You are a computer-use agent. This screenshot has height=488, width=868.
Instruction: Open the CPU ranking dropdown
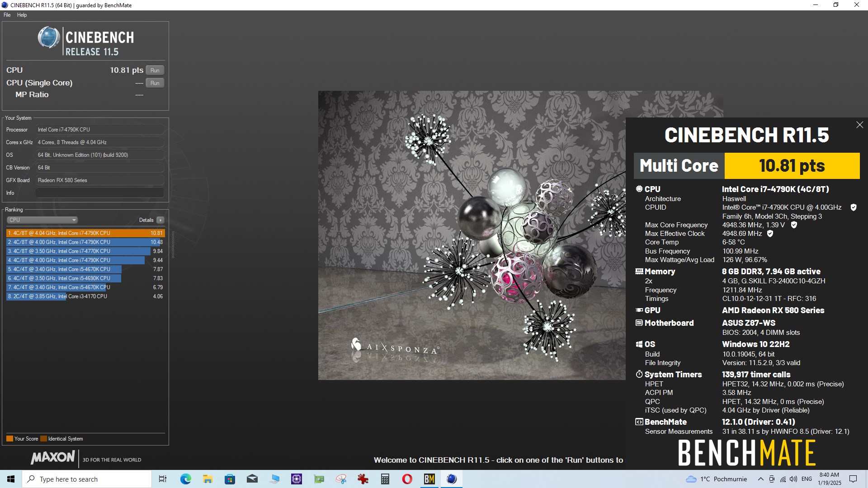[x=42, y=220]
